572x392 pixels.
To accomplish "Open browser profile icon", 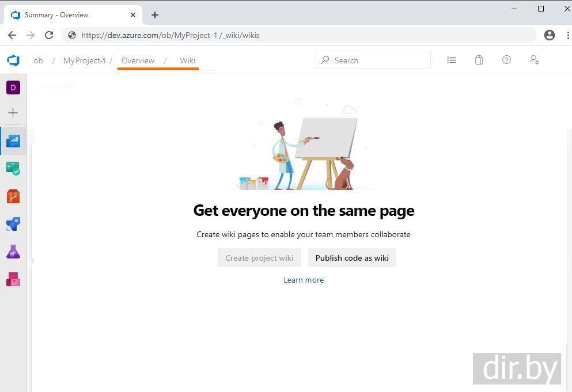I will (x=550, y=35).
